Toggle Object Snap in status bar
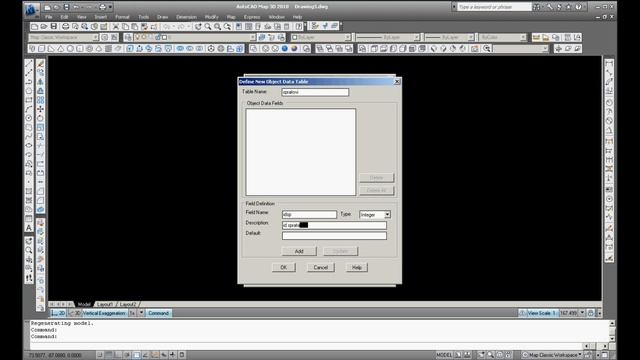Image resolution: width=640 pixels, height=360 pixels. click(136, 355)
